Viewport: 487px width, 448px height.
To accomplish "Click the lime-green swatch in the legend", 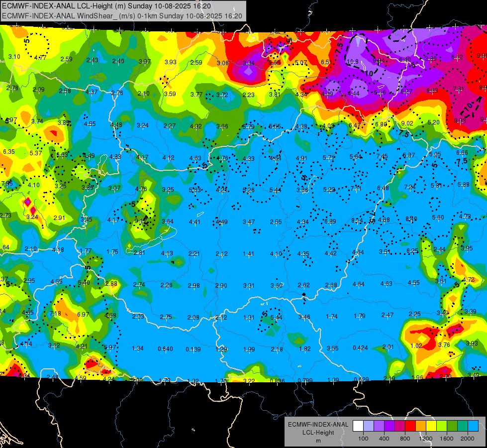I will pyautogui.click(x=442, y=426).
